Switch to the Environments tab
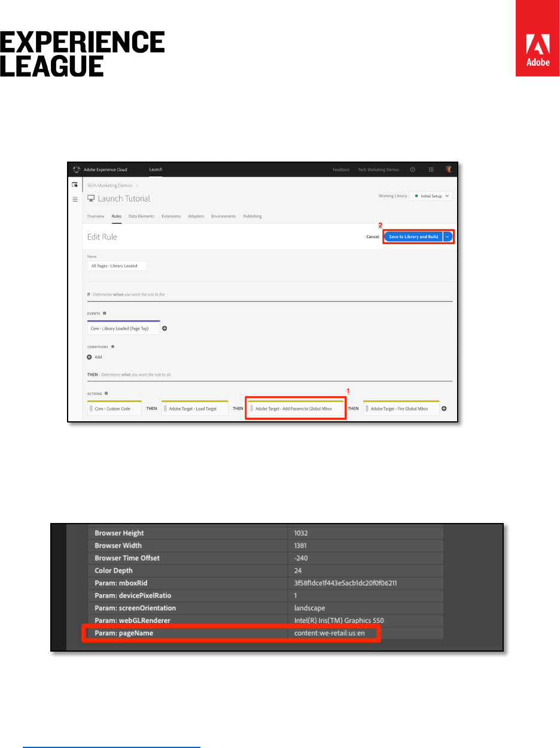The width and height of the screenshot is (560, 748). [224, 216]
